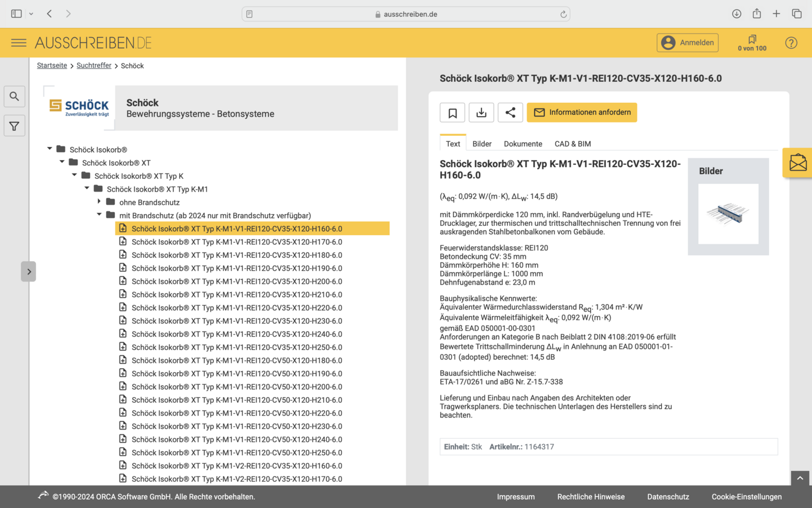The image size is (812, 508).
Task: Open the hamburger menu beside the AUSSCHREIBEN.DE logo
Action: pos(19,43)
